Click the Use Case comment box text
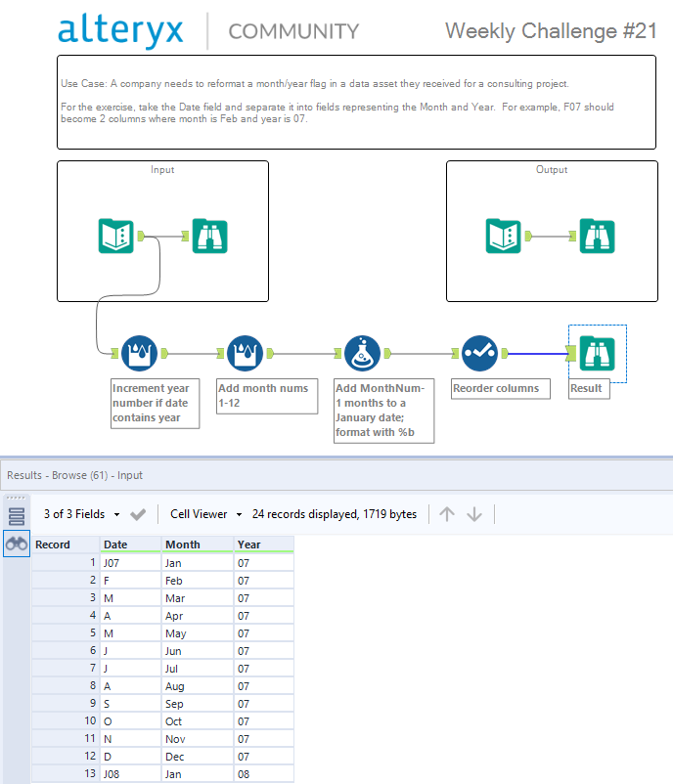Image resolution: width=673 pixels, height=784 pixels. tap(337, 101)
